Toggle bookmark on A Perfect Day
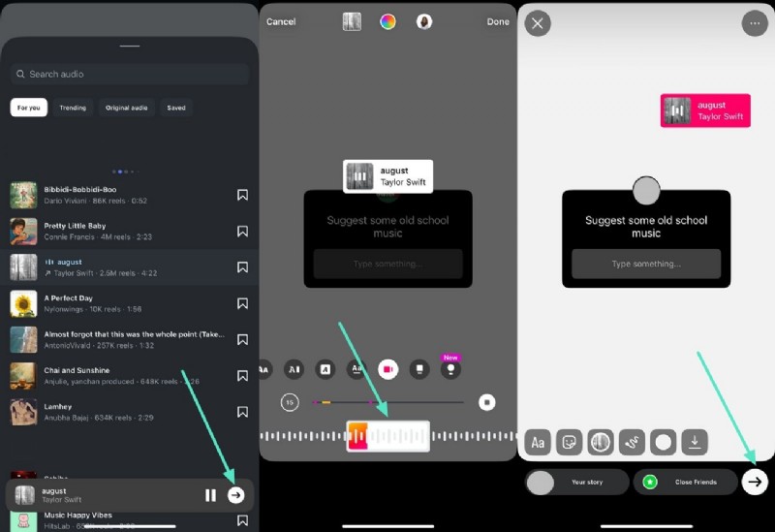This screenshot has width=775, height=532. tap(242, 303)
